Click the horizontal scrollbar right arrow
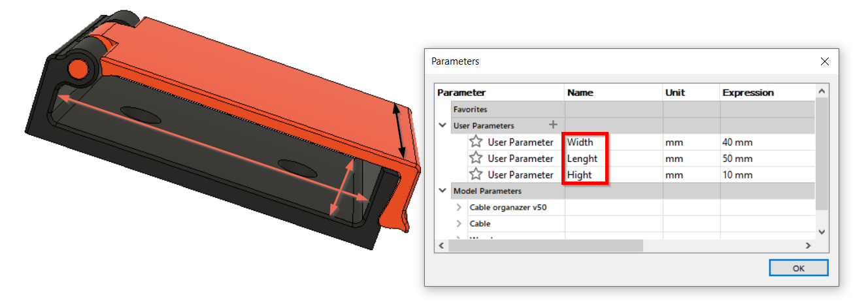The height and width of the screenshot is (303, 868). tap(809, 246)
